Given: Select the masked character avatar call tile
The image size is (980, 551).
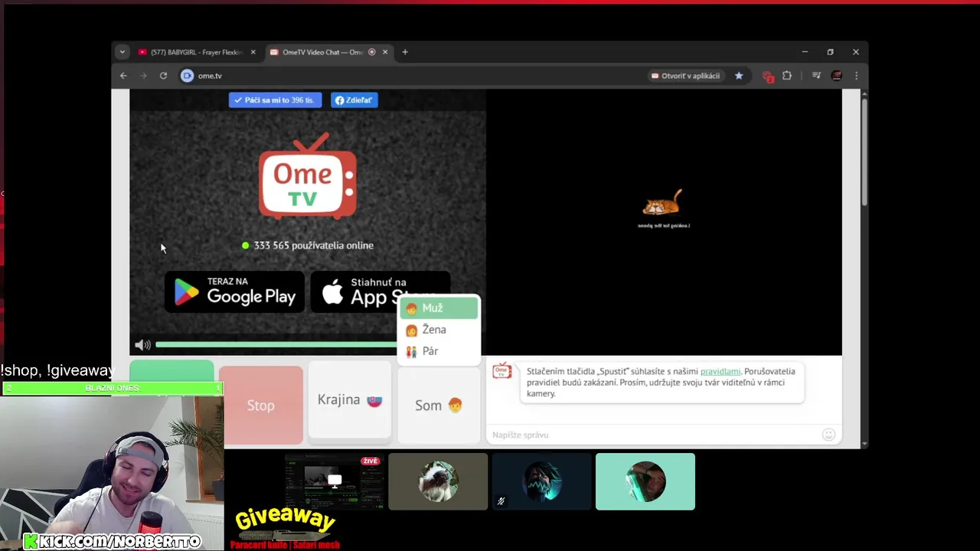Looking at the screenshot, I should (x=542, y=481).
